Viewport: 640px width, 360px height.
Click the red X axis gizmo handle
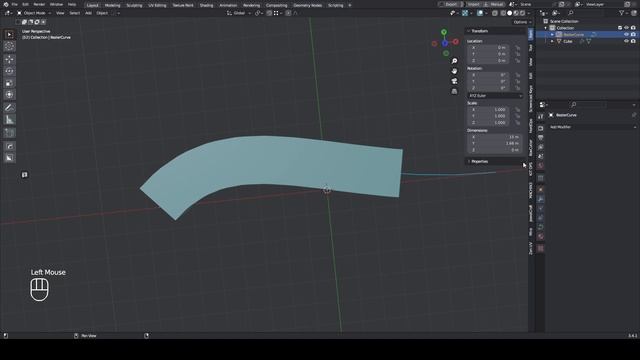coord(456,42)
